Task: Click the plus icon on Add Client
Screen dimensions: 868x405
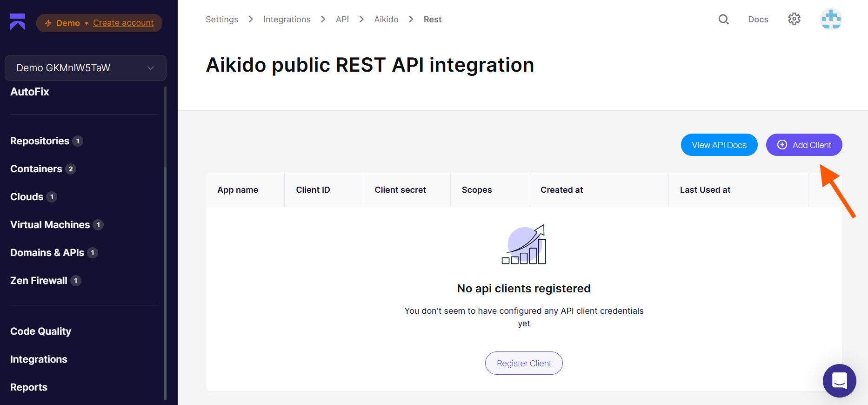Action: click(x=782, y=145)
